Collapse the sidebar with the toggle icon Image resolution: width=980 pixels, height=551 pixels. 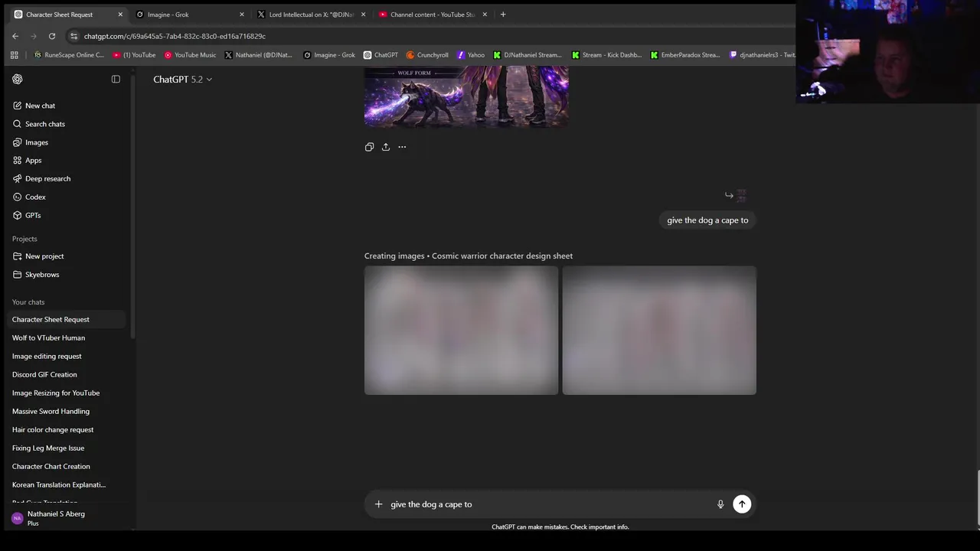tap(116, 79)
